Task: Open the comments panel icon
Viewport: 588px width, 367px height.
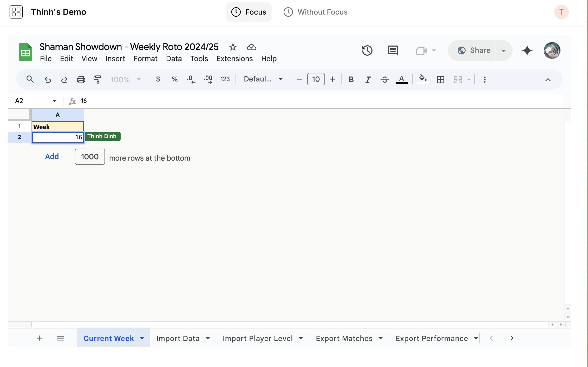Action: pos(393,50)
